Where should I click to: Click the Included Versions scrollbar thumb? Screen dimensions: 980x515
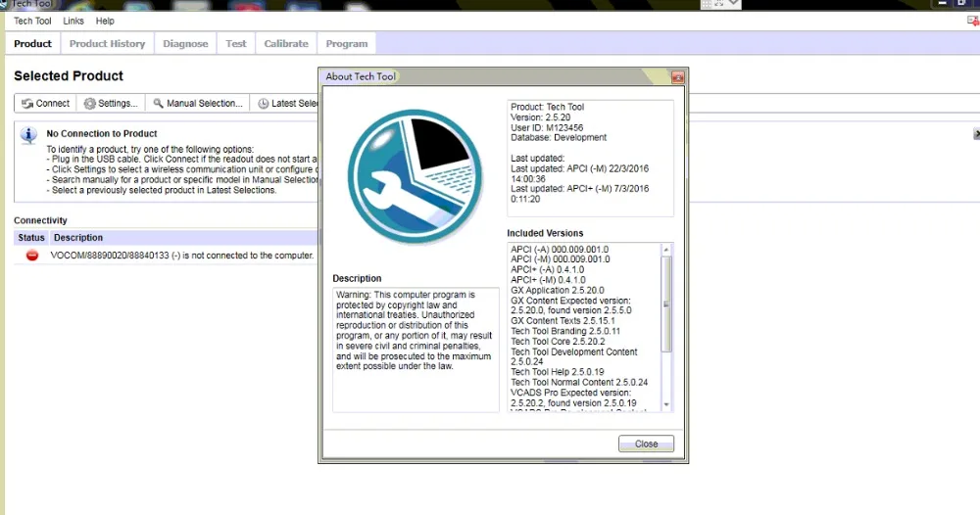tap(666, 304)
